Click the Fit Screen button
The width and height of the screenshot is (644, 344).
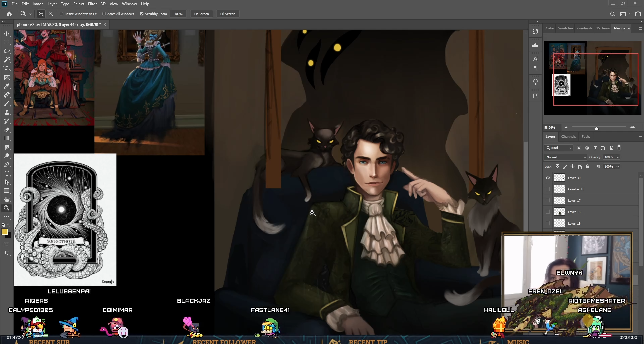click(201, 14)
